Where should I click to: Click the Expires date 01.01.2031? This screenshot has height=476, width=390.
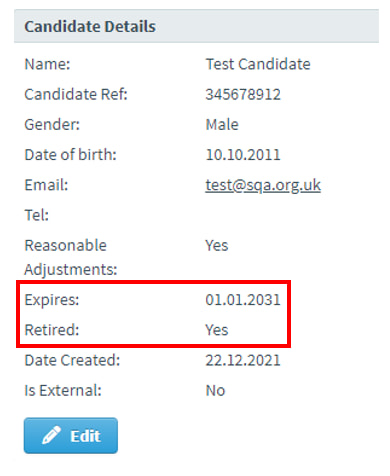[243, 300]
